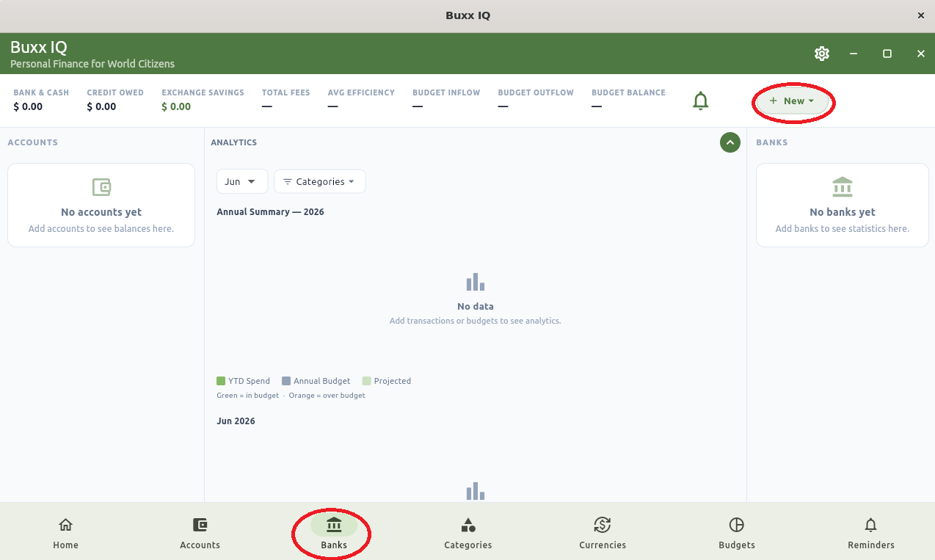Click the No banks yet card

pos(843,206)
